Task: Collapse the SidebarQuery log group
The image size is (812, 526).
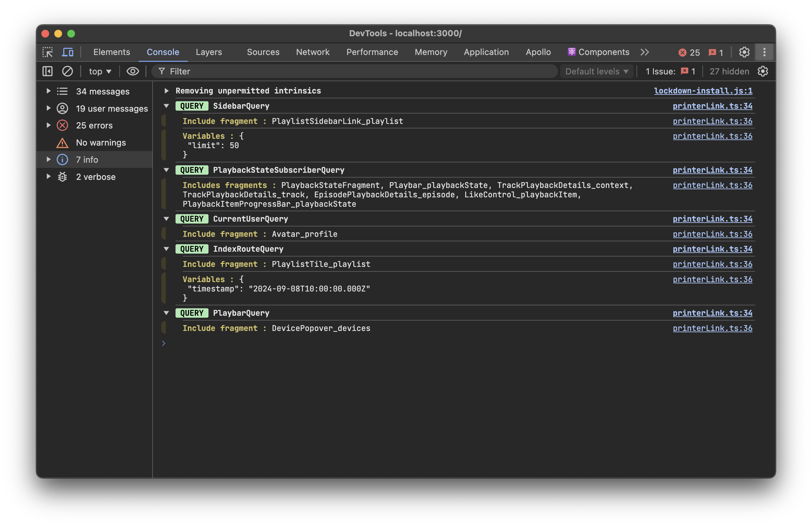Action: coord(166,106)
